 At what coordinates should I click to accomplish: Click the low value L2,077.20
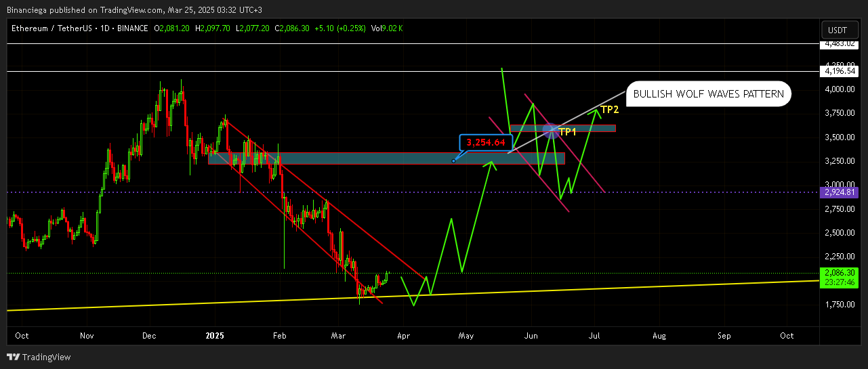251,28
